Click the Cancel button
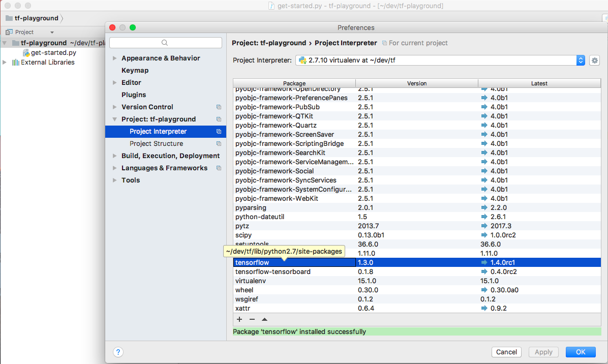This screenshot has height=364, width=608. click(x=506, y=352)
